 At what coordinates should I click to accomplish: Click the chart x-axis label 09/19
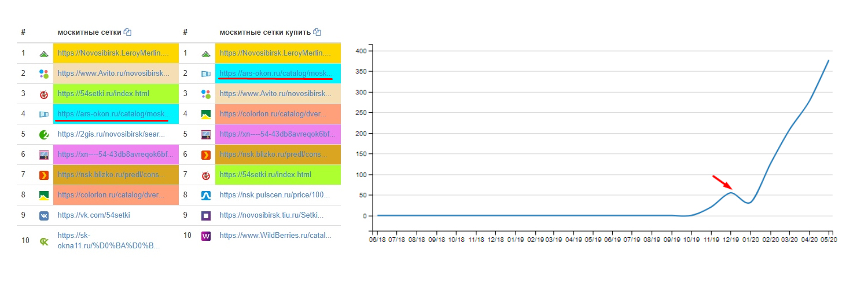point(672,239)
